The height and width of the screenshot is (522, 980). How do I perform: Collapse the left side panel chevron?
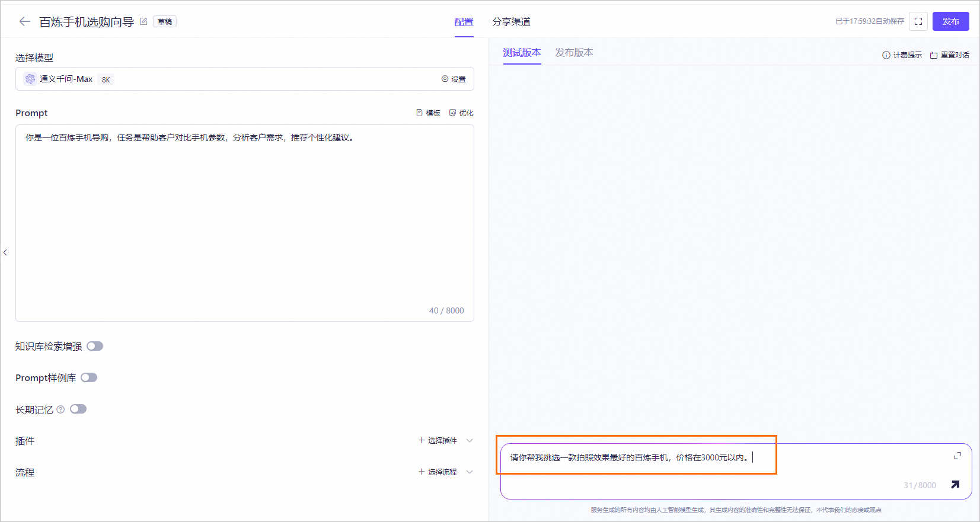(x=5, y=252)
